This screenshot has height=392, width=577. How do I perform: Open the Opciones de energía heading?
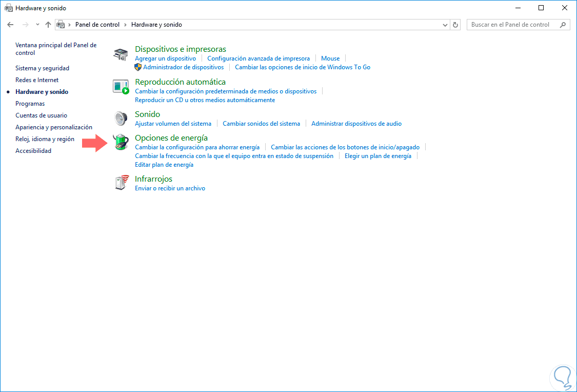[x=171, y=138]
